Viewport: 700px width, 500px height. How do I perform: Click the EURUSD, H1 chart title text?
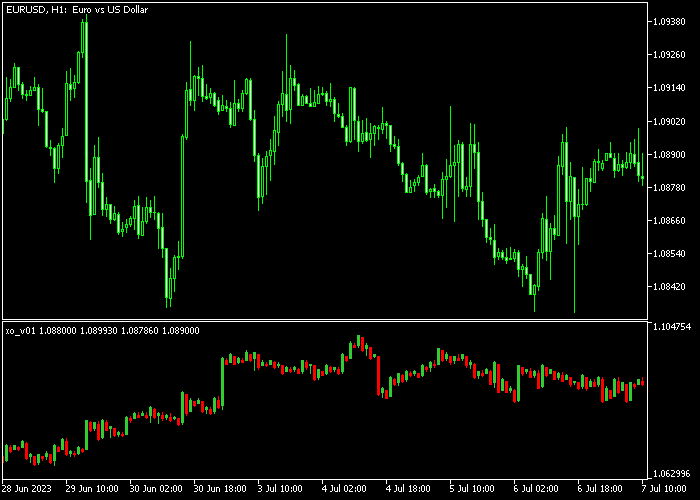[x=77, y=9]
